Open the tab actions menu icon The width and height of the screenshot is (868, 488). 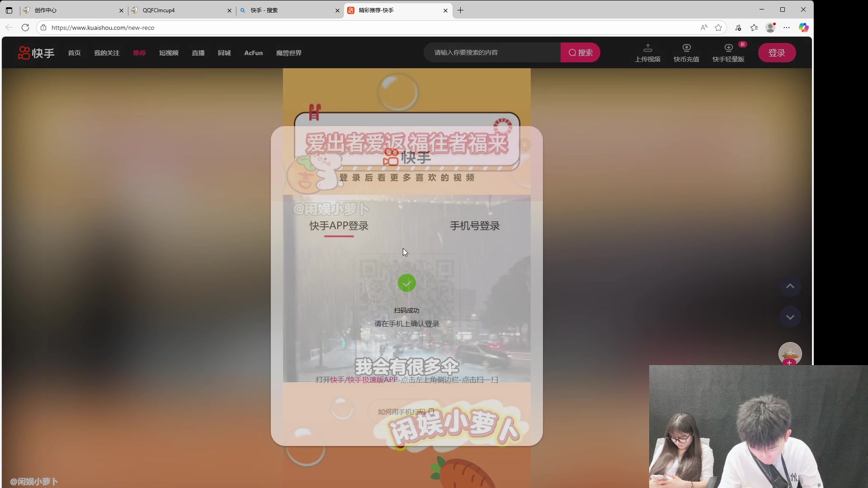(x=9, y=10)
